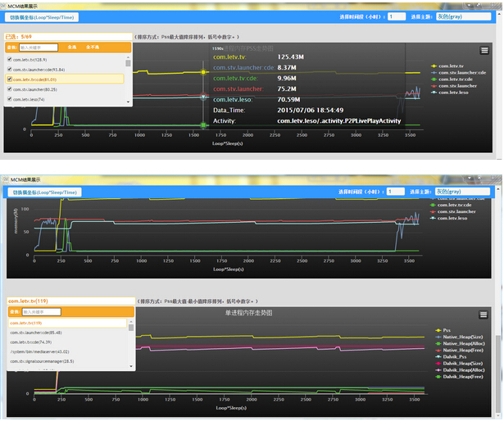The image size is (504, 421).
Task: Uncheck the com.stv.launcher(80.25) checkbox
Action: [10, 89]
